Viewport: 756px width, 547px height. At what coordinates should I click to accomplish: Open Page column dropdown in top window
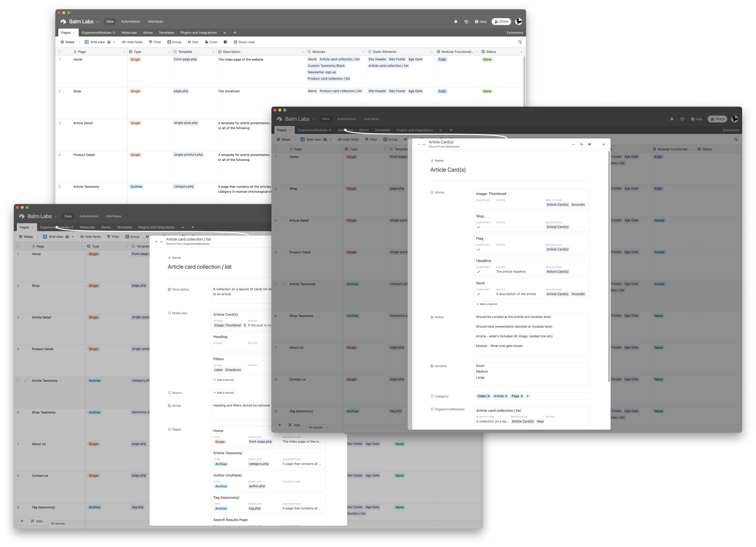[124, 52]
